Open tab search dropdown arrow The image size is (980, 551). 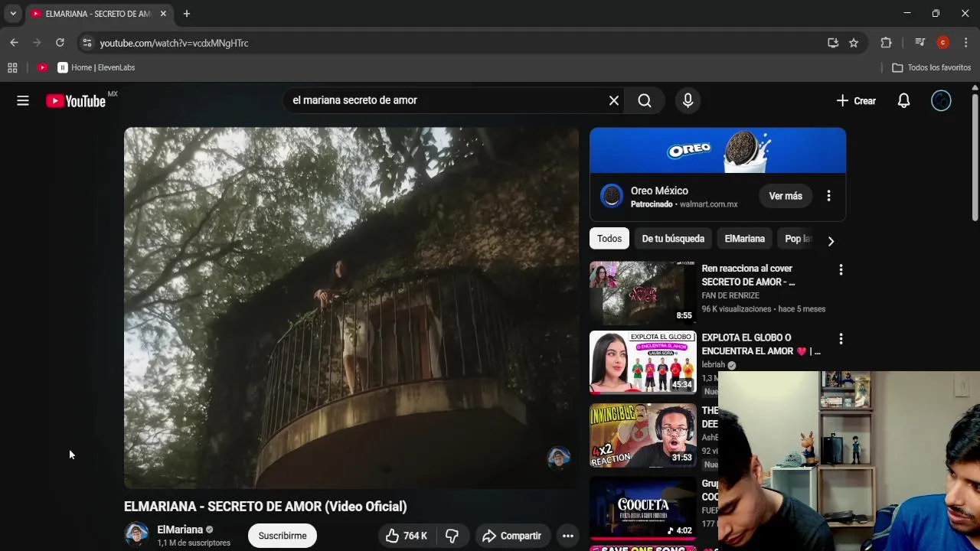pos(13,14)
